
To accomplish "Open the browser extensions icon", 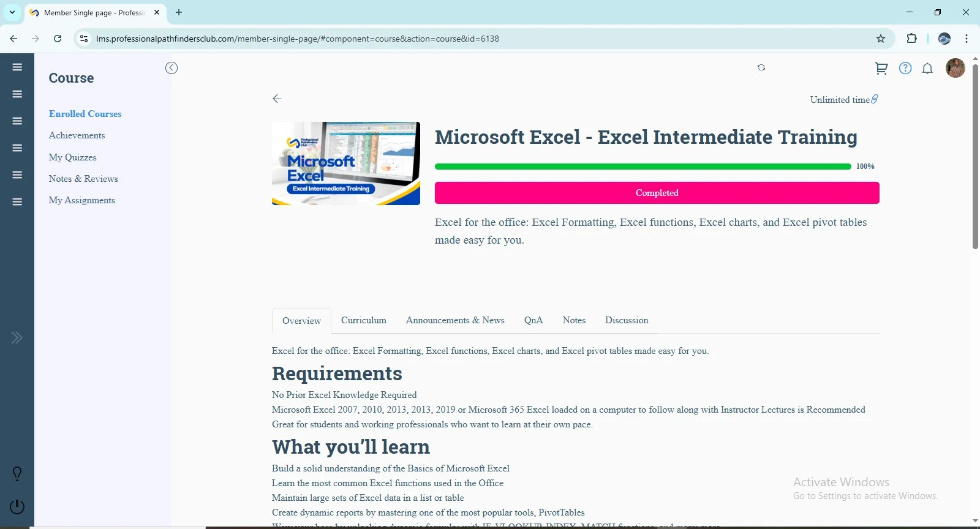I will (x=911, y=39).
